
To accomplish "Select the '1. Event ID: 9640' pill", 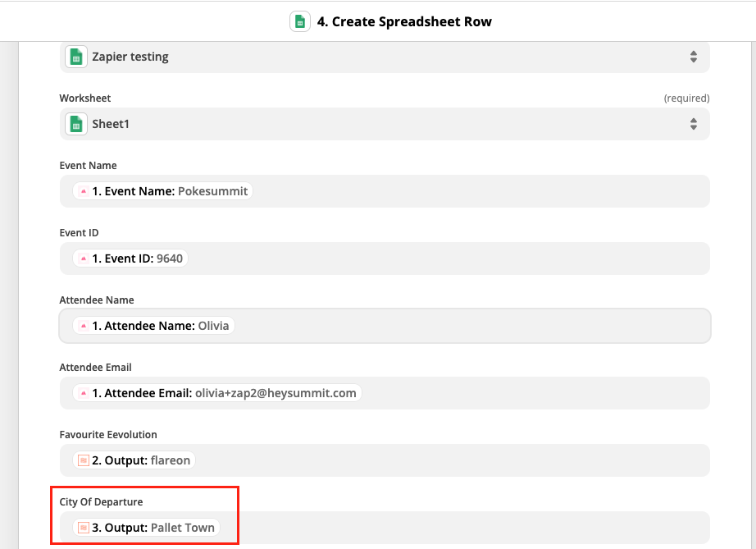I will point(130,258).
